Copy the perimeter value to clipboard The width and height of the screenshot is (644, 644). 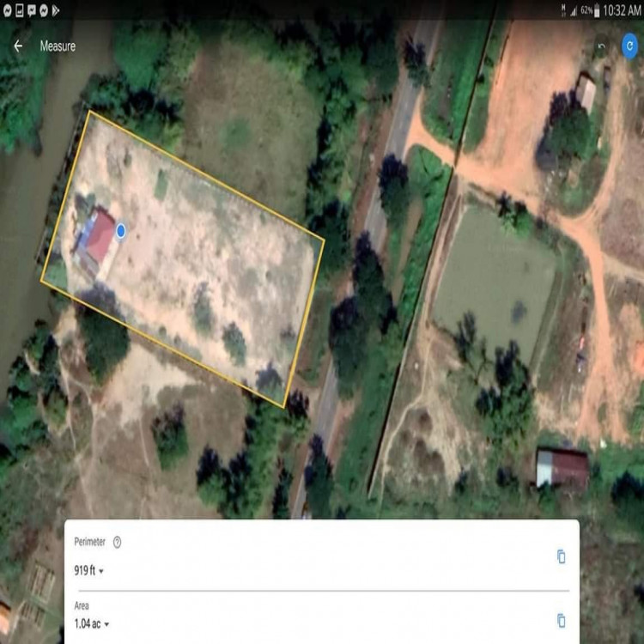click(561, 556)
